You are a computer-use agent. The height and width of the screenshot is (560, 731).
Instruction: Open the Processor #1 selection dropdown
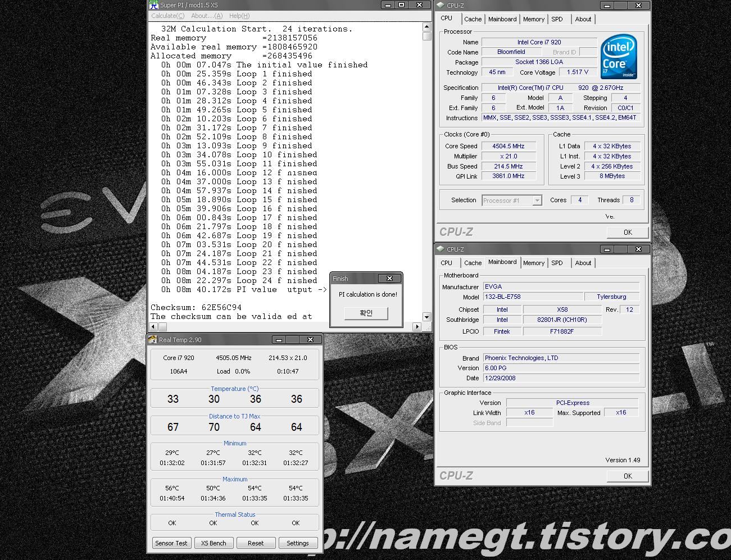tap(512, 201)
